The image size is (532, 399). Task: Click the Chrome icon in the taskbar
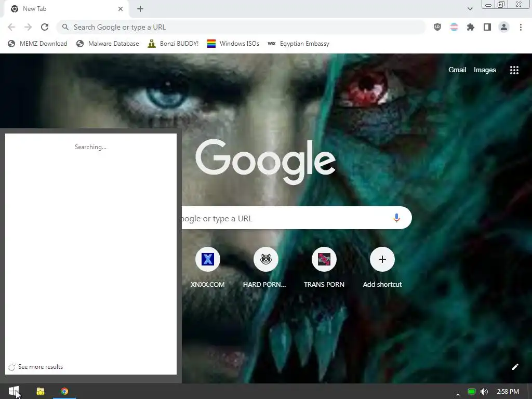pyautogui.click(x=64, y=391)
